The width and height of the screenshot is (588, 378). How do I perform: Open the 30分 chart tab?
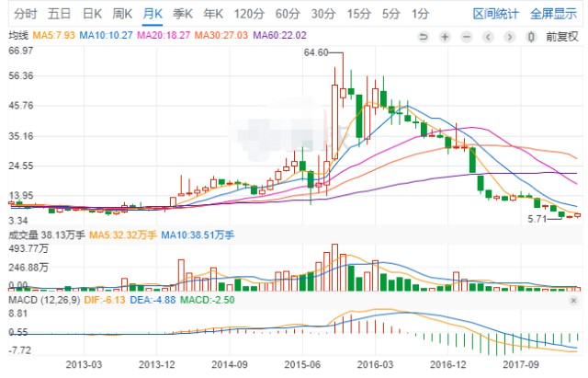[x=323, y=15]
